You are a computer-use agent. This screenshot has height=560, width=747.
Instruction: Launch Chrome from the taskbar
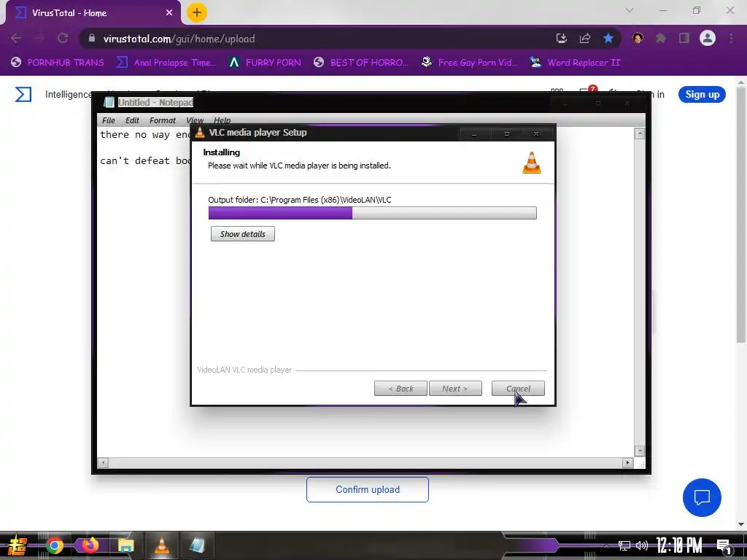coord(54,545)
